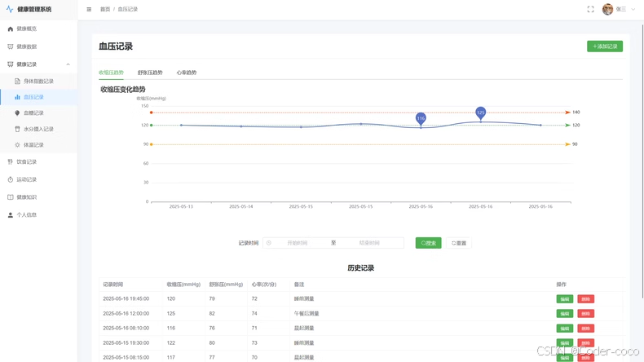
Task: Click the fork icon beside 饮食记录
Action: pyautogui.click(x=11, y=162)
